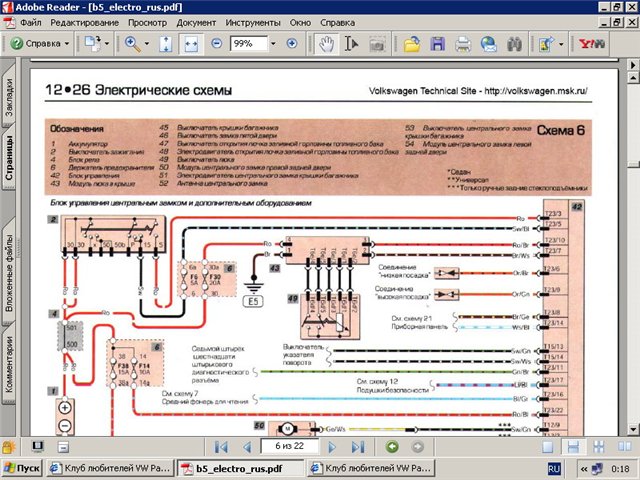Click the vertical scrollbar up arrow
This screenshot has width=640, height=480.
click(x=633, y=77)
